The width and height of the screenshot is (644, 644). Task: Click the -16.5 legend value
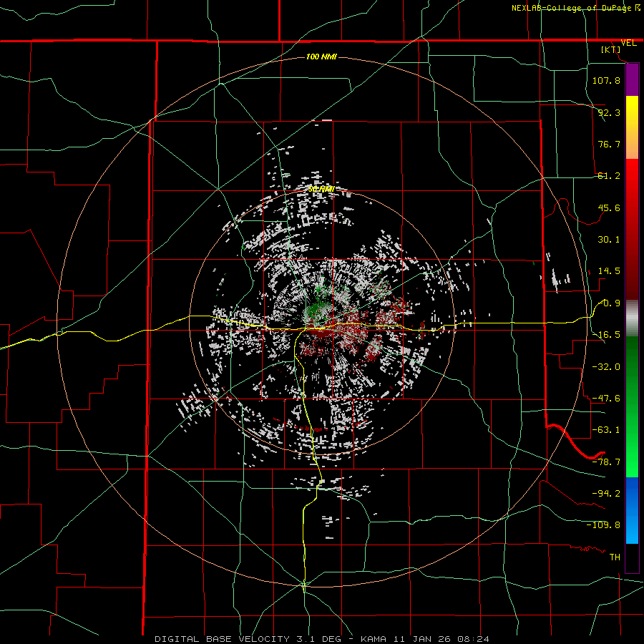click(x=606, y=335)
